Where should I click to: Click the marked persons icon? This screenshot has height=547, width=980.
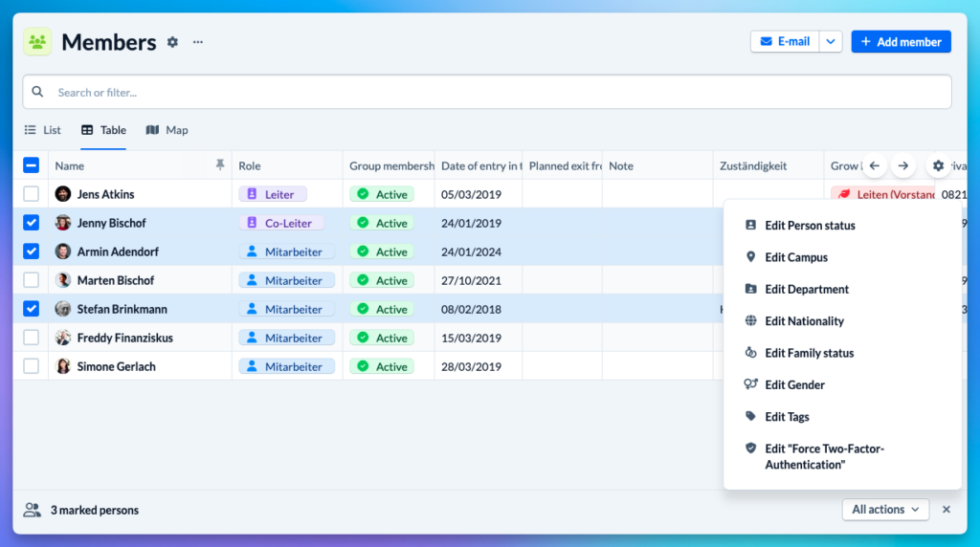point(32,510)
